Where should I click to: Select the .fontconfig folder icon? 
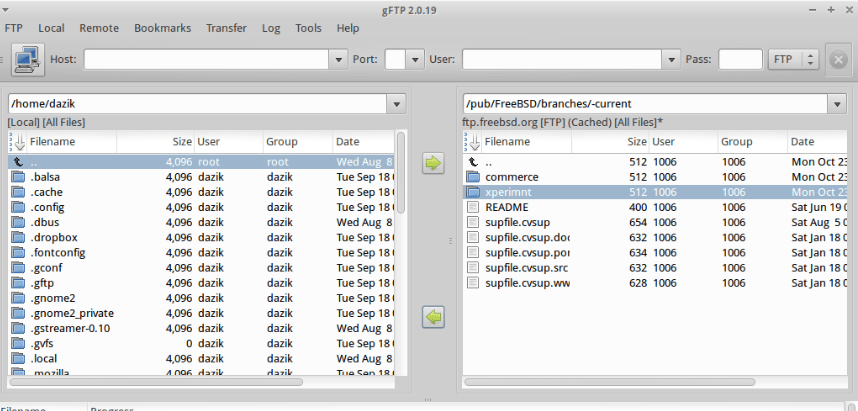pos(19,253)
